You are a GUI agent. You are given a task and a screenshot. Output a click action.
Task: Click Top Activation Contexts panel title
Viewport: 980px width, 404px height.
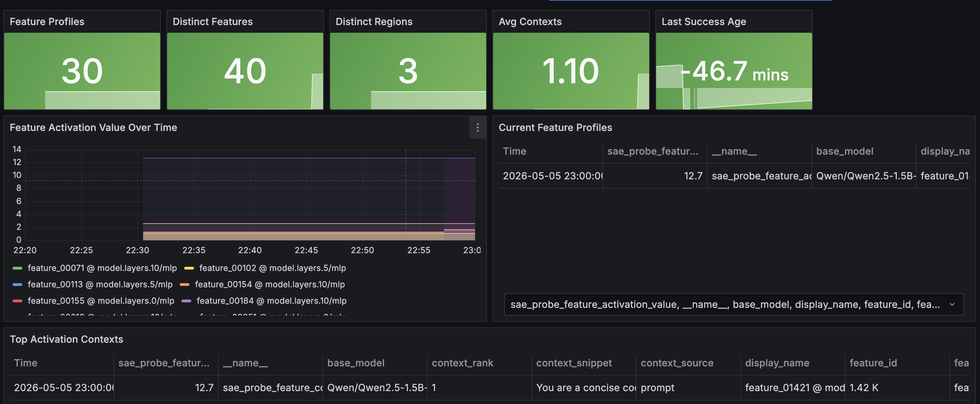coord(67,339)
